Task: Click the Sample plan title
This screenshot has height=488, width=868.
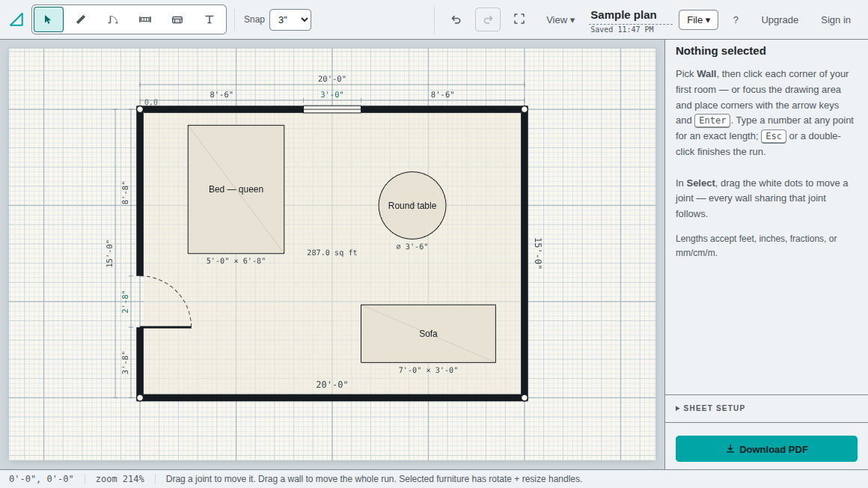Action: pos(623,15)
